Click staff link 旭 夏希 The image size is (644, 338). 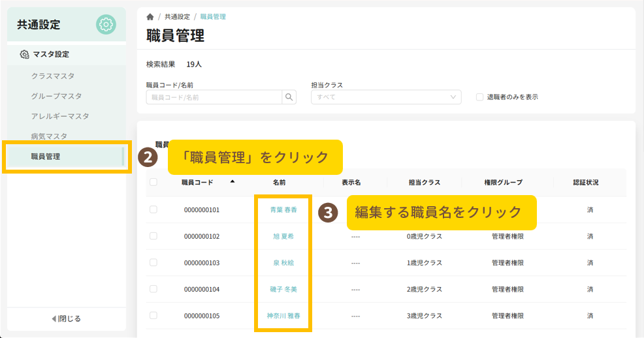click(283, 236)
